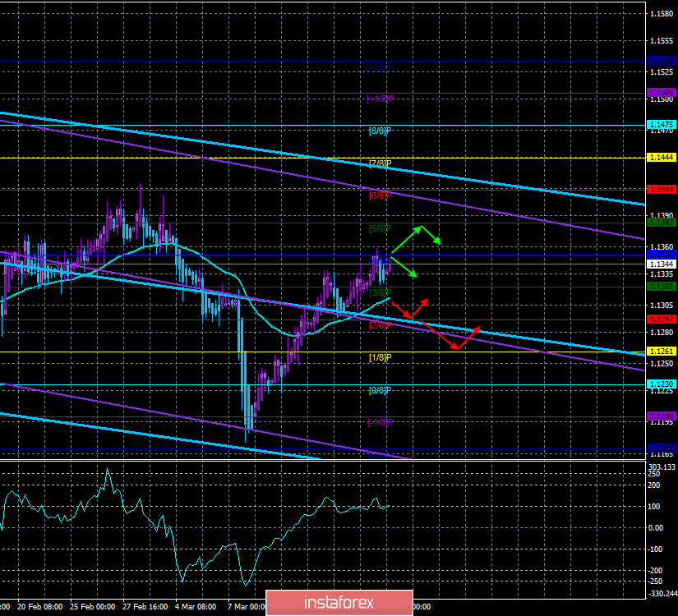
Task: Select the 1.1444 yellow price label
Action: (661, 158)
